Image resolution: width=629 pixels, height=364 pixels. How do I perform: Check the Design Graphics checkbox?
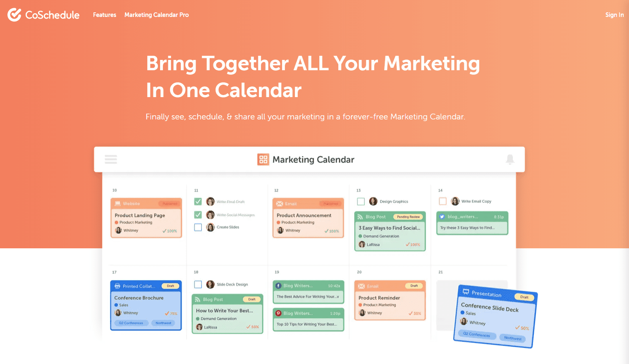click(x=361, y=202)
